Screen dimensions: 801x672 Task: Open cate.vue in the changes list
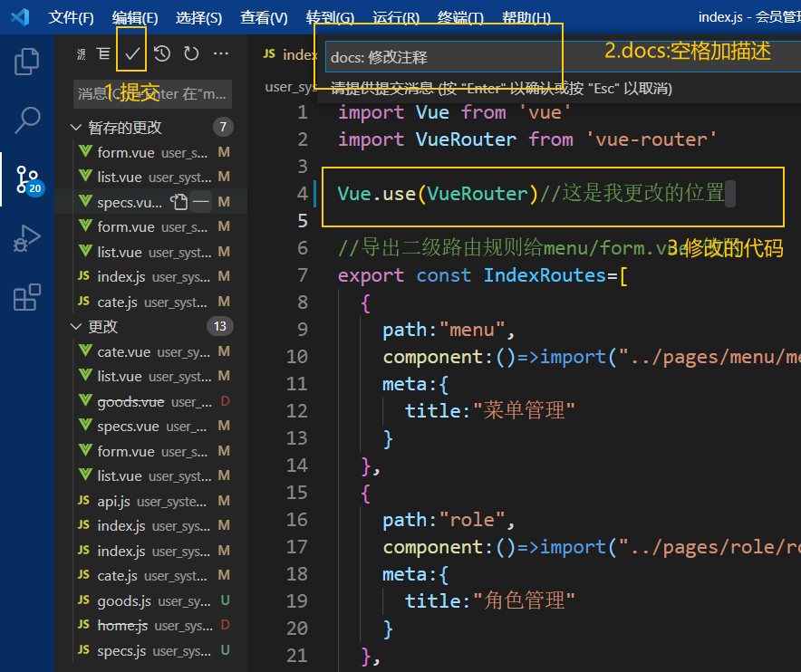151,351
